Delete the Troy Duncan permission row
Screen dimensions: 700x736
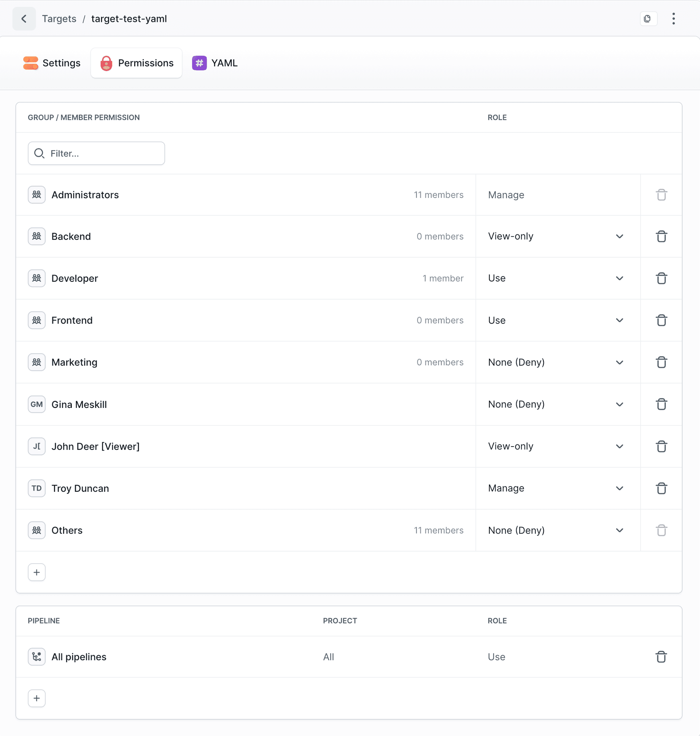click(x=661, y=488)
